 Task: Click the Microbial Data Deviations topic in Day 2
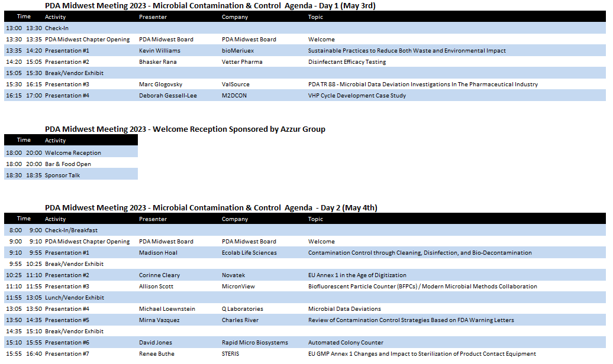344,309
